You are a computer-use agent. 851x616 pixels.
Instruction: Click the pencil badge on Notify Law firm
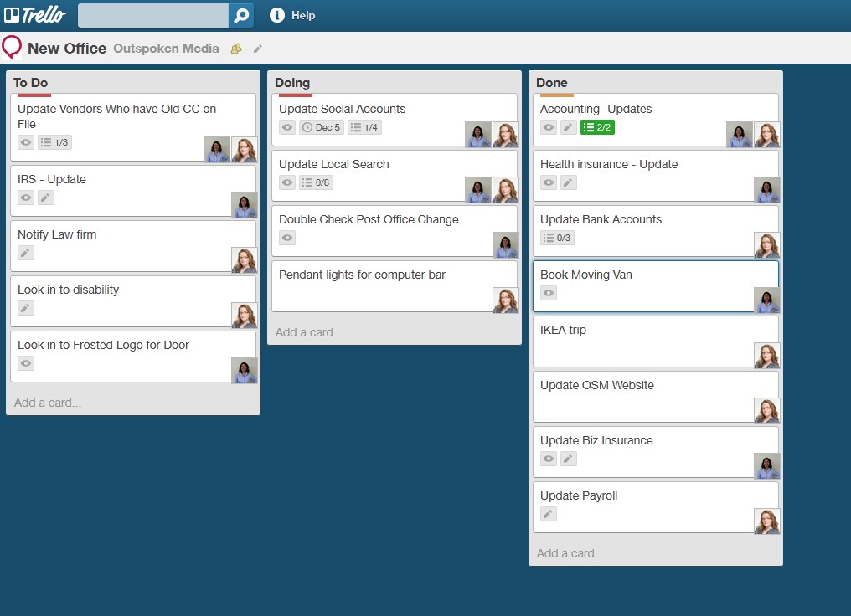click(25, 253)
